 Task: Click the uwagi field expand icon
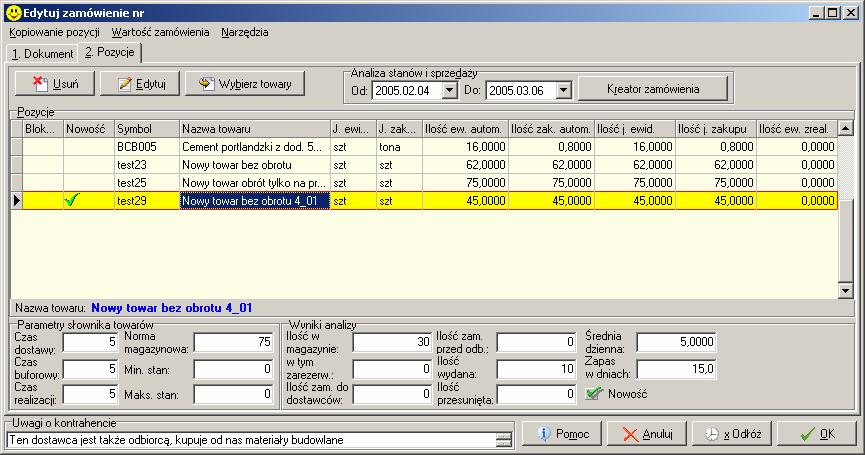click(503, 440)
